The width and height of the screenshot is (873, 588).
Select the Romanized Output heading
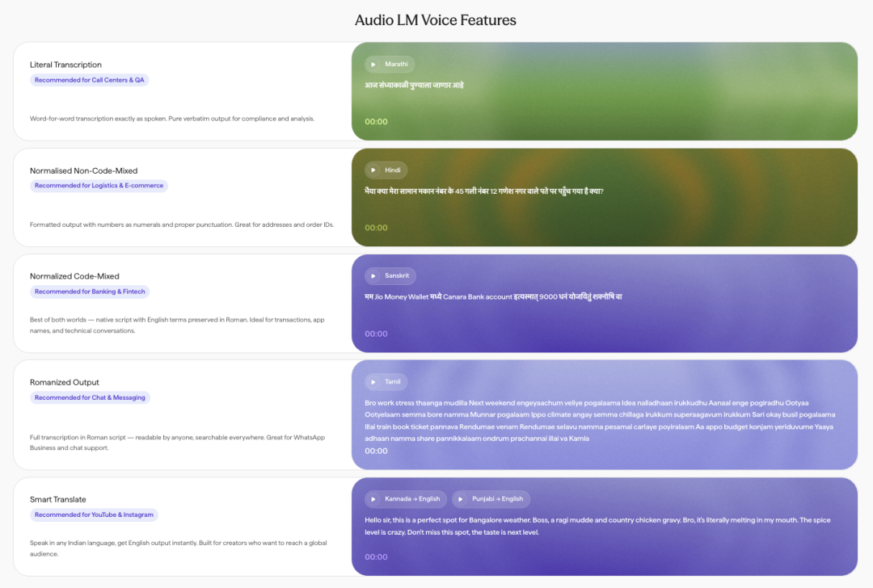pyautogui.click(x=65, y=382)
